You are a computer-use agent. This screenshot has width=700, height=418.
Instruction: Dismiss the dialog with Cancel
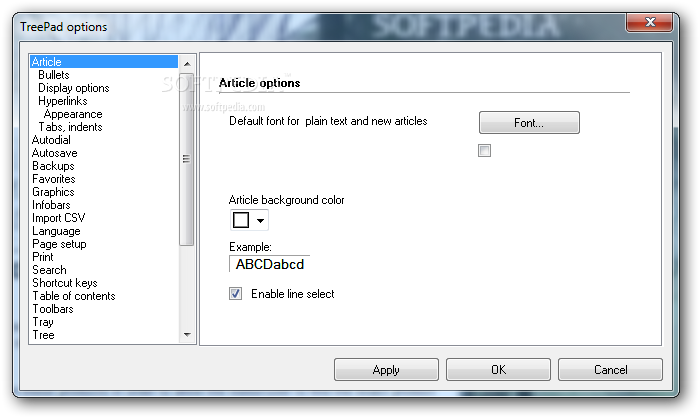610,370
